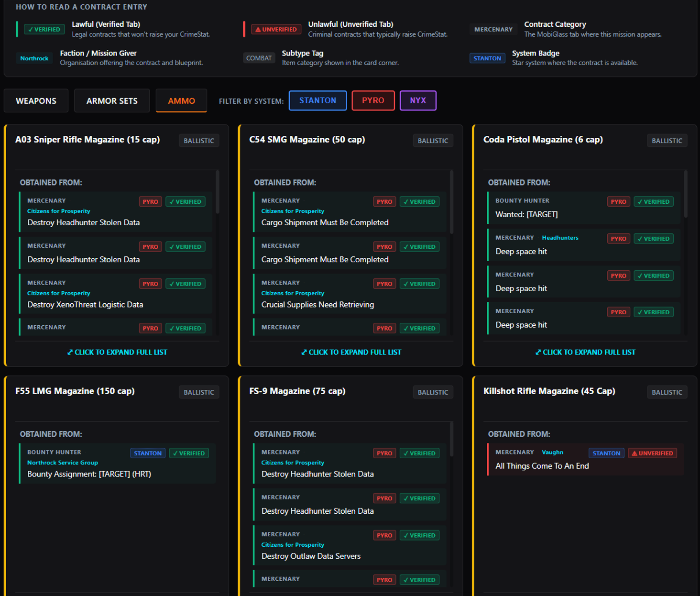Click the COMBAT subtype tag in the legend
The height and width of the screenshot is (596, 700).
point(259,58)
